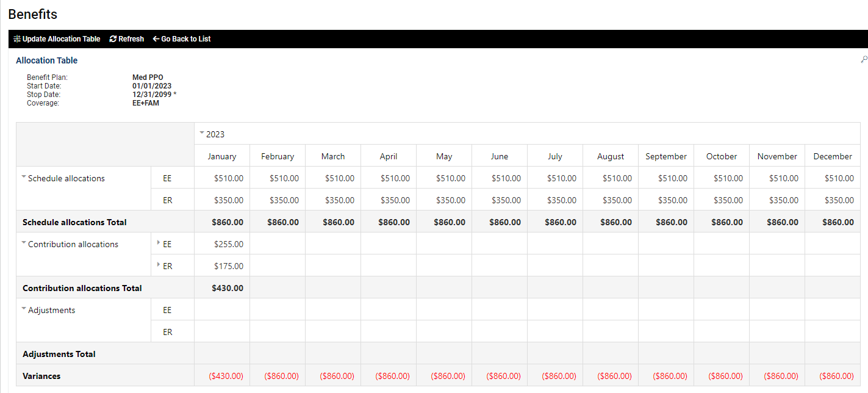Click the January Schedule EE $510.00 cell
The image size is (868, 393).
pos(222,178)
